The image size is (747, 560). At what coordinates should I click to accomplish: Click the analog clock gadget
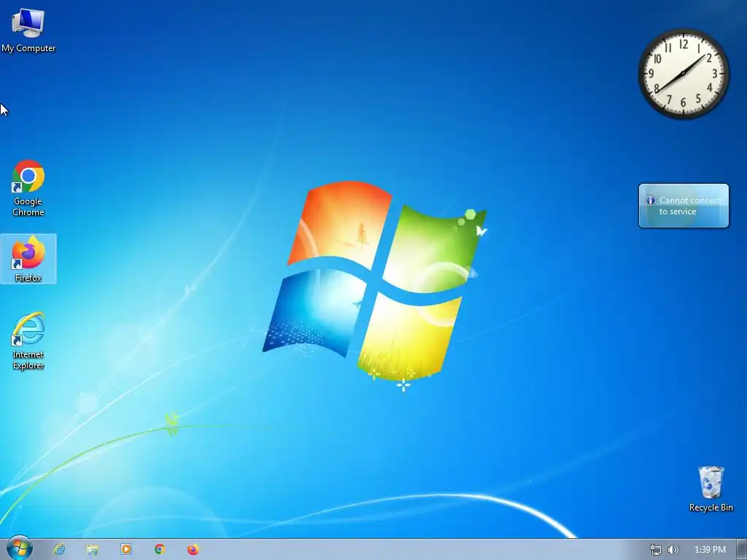click(x=683, y=74)
